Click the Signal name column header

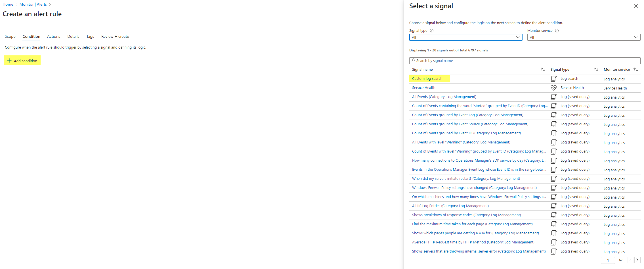click(422, 69)
